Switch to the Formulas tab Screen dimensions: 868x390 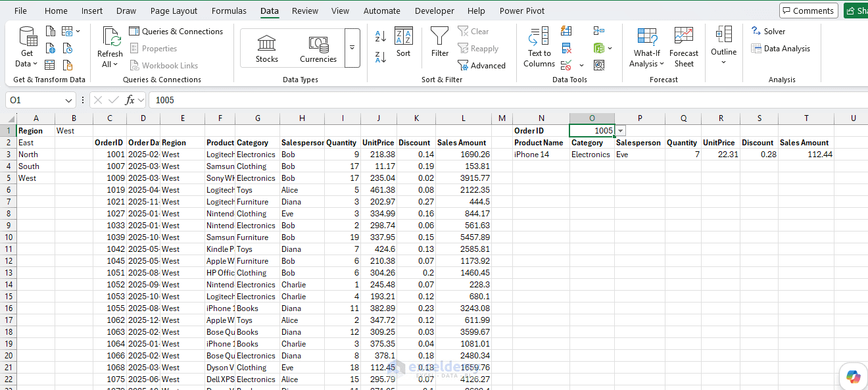229,11
